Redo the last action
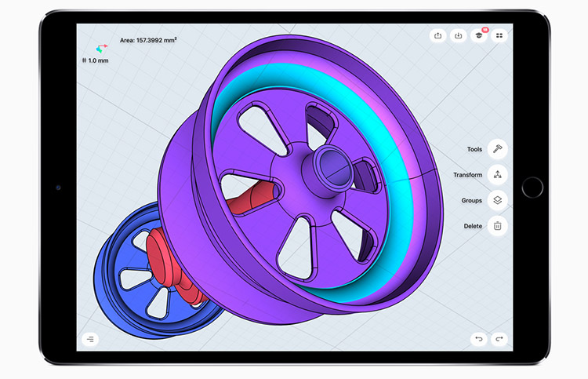588x379 pixels. (499, 339)
